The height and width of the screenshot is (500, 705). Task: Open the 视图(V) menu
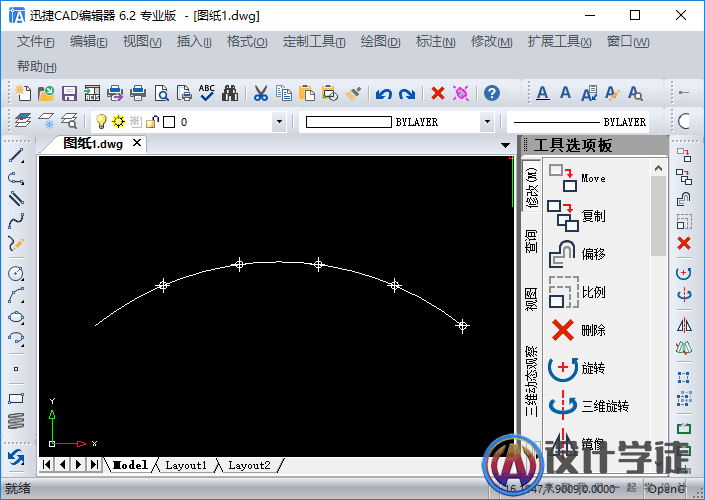(x=142, y=42)
